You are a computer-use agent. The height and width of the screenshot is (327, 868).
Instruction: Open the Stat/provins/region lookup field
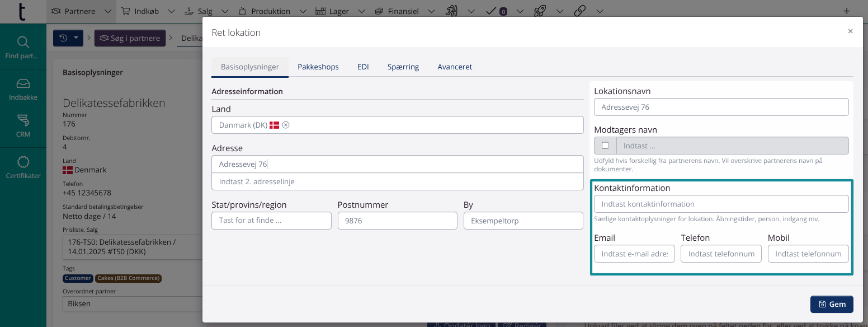click(271, 221)
